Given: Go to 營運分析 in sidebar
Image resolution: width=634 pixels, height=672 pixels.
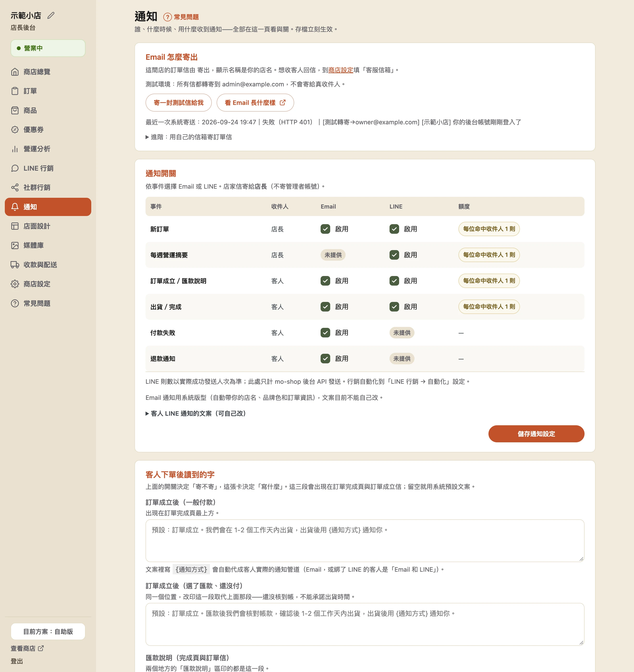Looking at the screenshot, I should point(48,149).
